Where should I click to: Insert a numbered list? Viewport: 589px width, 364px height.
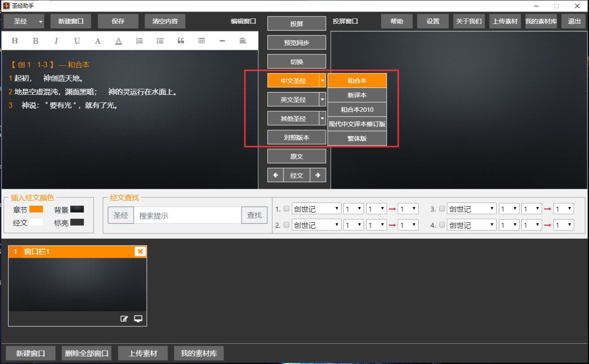tap(139, 41)
